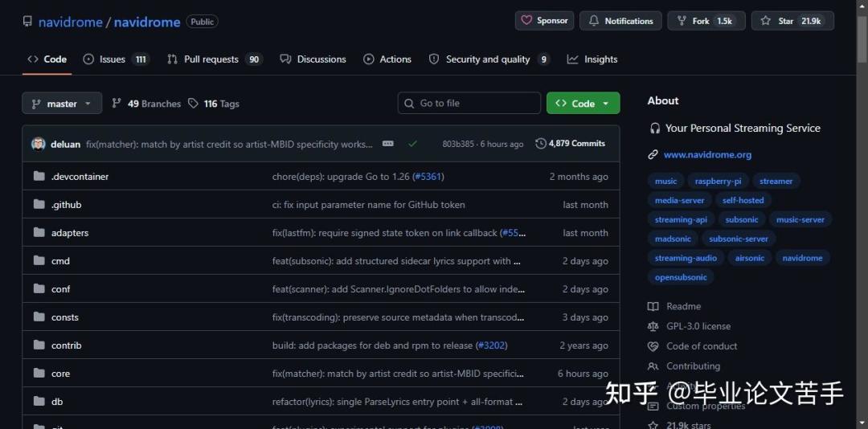This screenshot has width=868, height=429.
Task: Open pull request #3202 link
Action: click(x=491, y=345)
